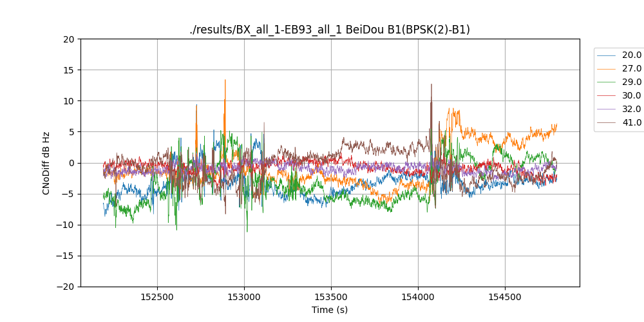
Task: Click the 154500 tick on the time axis
Action: pyautogui.click(x=504, y=297)
